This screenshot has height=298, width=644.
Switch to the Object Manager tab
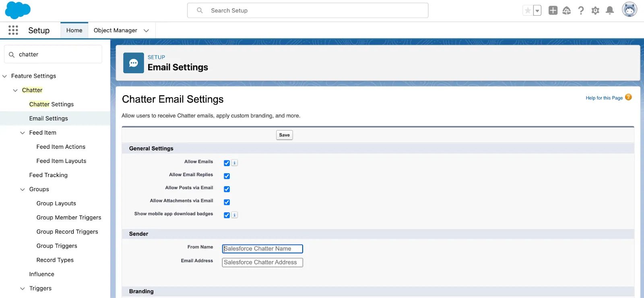click(116, 30)
